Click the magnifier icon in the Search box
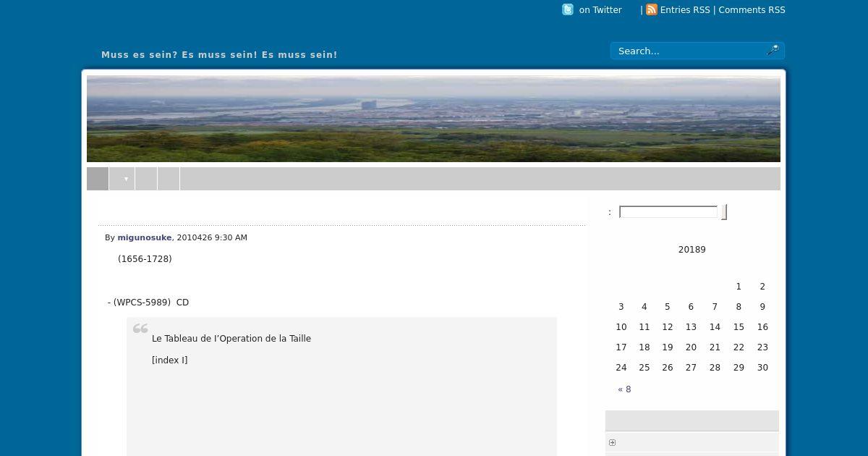 773,50
